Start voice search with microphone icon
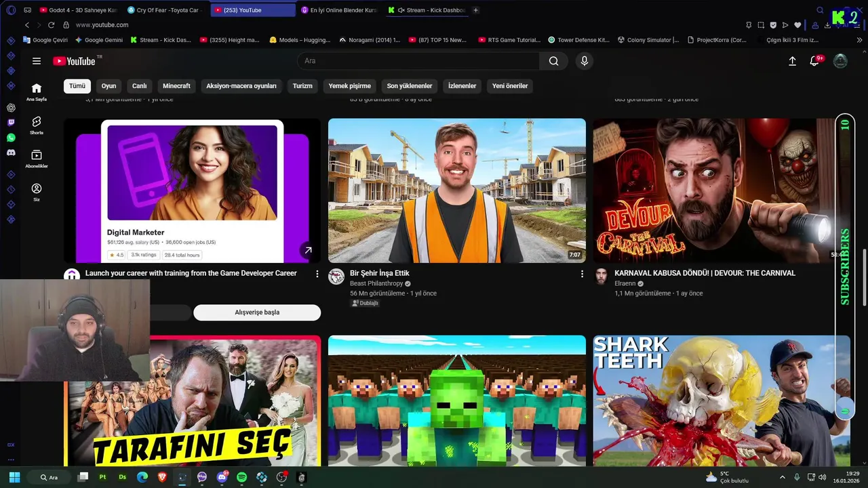 585,61
